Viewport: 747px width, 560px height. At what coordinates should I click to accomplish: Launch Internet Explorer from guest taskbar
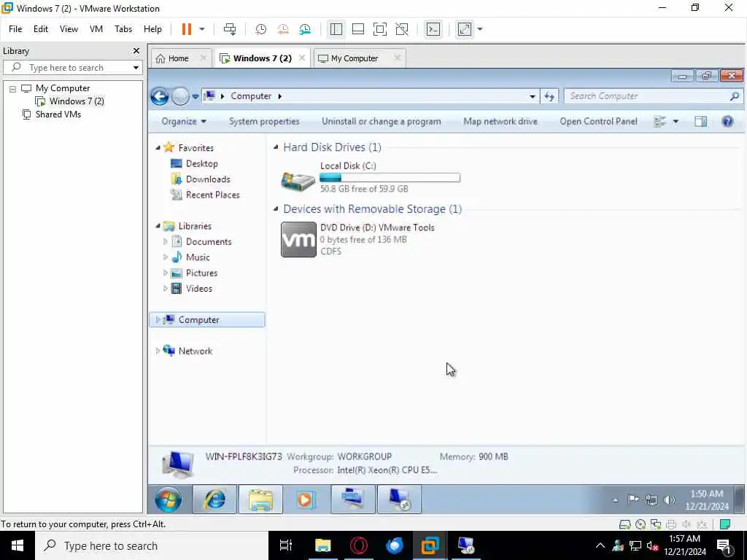(x=214, y=499)
